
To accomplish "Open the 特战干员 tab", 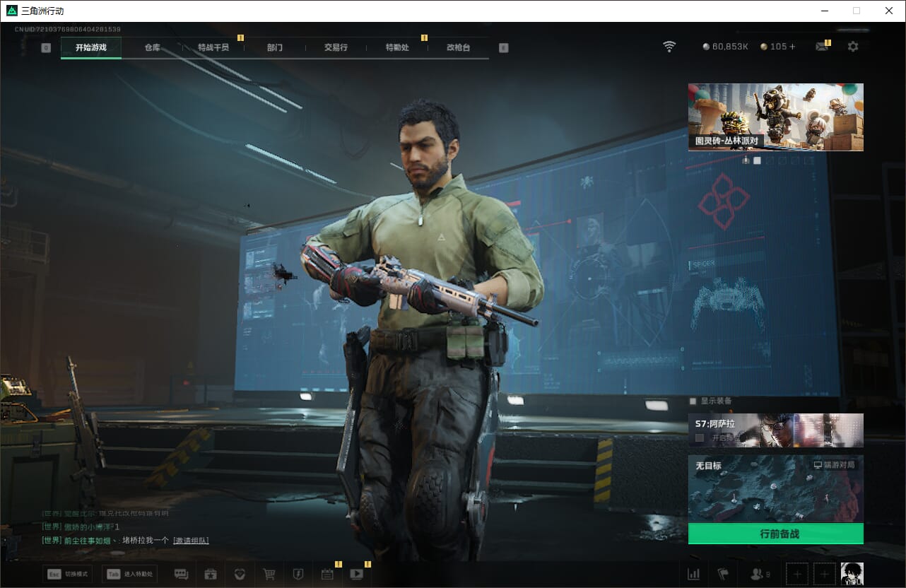I will point(213,47).
